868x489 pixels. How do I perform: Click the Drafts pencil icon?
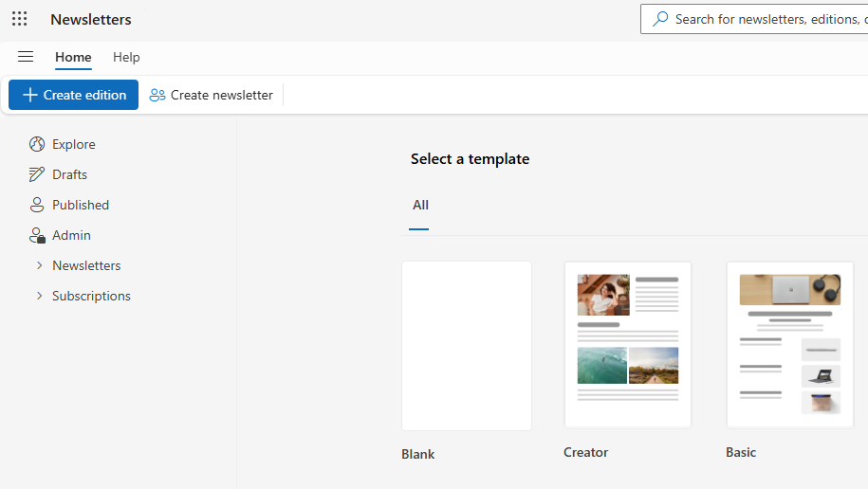(x=37, y=174)
